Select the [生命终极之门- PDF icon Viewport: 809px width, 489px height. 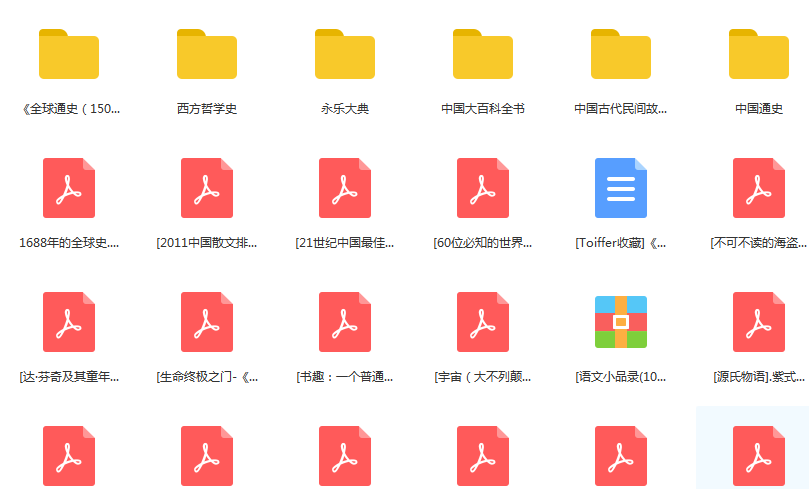(207, 322)
